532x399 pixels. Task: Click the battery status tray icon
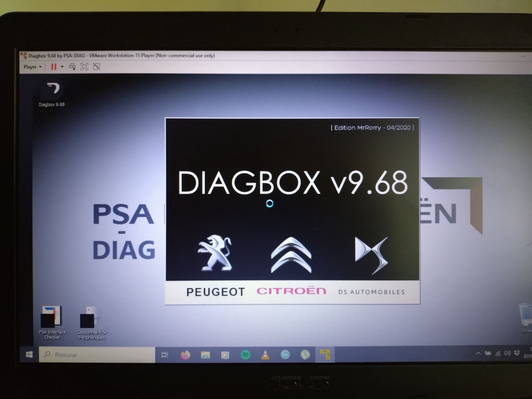(x=488, y=353)
